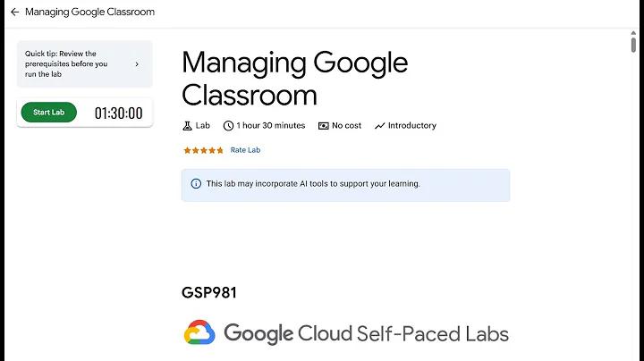This screenshot has height=361, width=644.
Task: Click the back arrow icon
Action: 15,12
